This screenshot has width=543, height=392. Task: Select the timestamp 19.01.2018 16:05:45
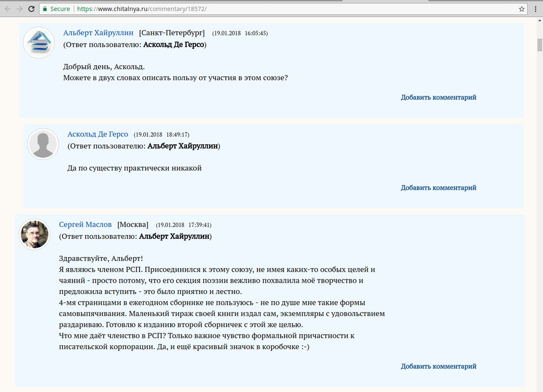(240, 33)
